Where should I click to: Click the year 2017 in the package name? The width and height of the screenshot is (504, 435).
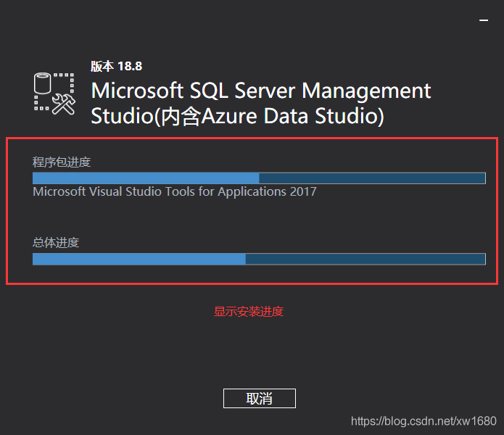(303, 192)
